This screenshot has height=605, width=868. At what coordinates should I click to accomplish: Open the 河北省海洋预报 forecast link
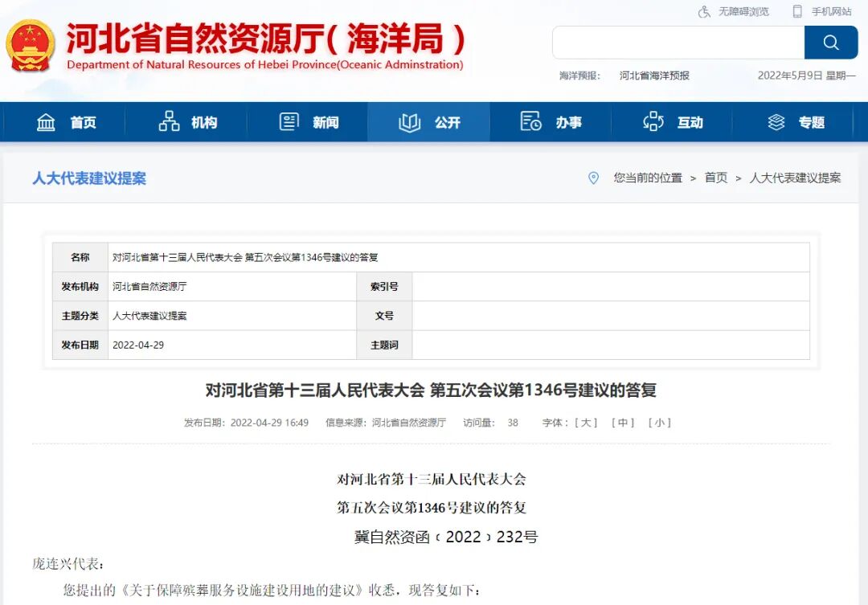pyautogui.click(x=653, y=75)
